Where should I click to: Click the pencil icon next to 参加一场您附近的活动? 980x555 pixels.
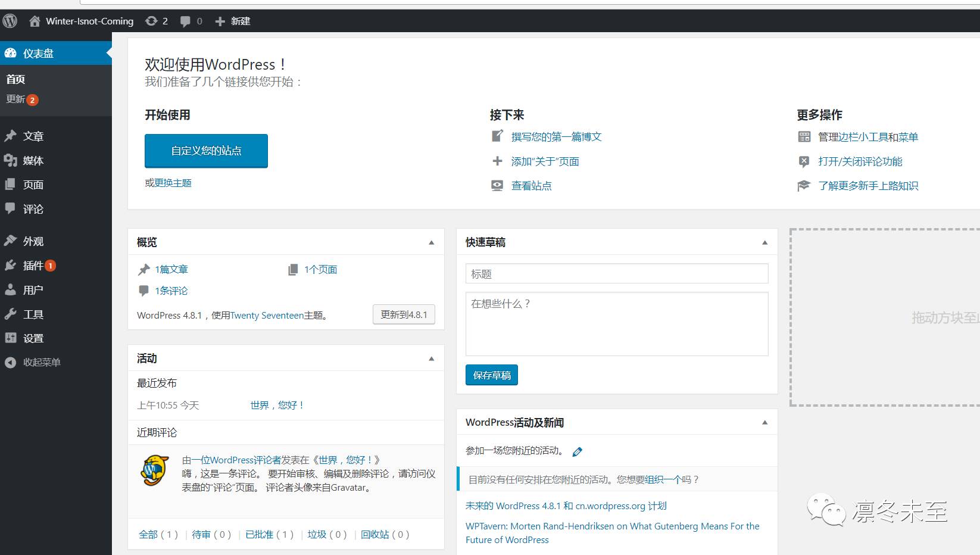tap(578, 451)
